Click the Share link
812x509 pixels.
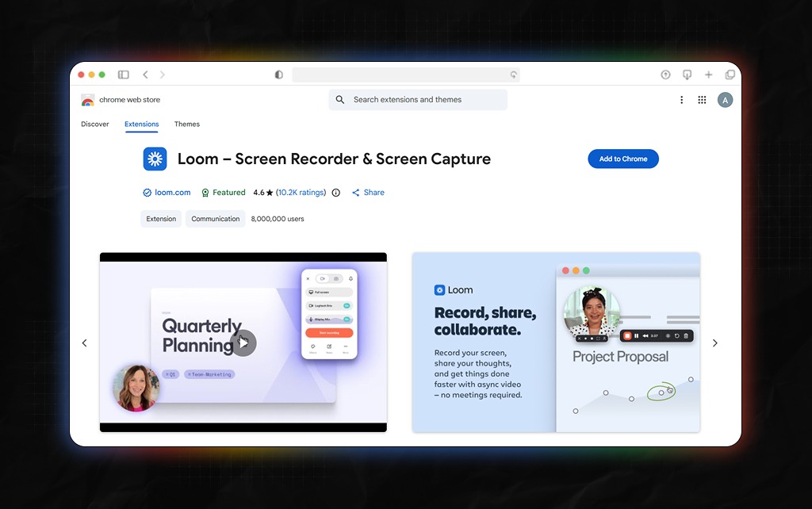(368, 193)
